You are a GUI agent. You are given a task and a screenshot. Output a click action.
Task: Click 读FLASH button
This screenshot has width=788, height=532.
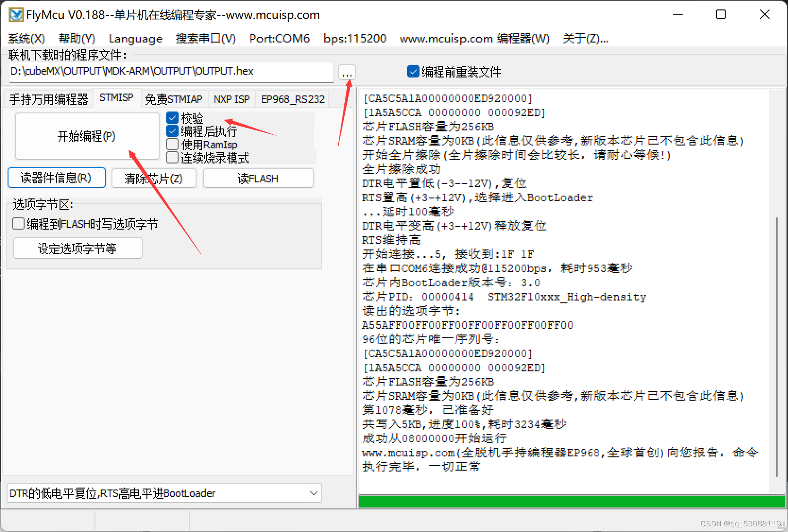tap(258, 179)
